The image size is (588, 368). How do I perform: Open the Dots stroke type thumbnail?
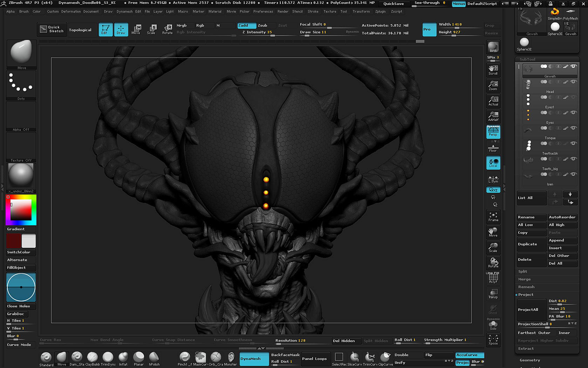click(21, 86)
